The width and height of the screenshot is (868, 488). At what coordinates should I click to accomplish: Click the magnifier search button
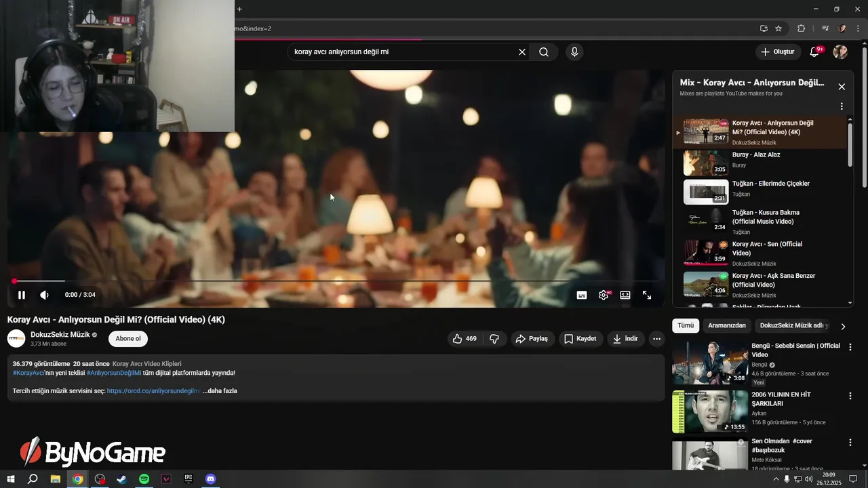(544, 52)
